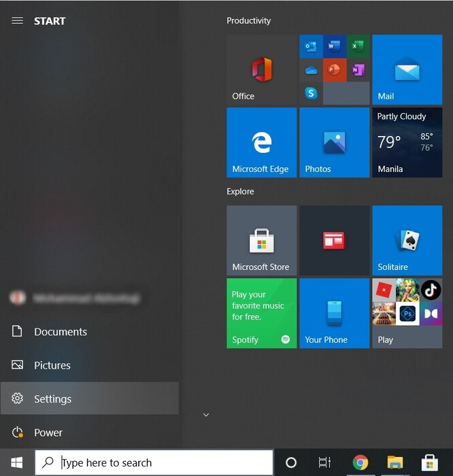Open Word from the Office folder tile
This screenshot has width=453, height=476.
pos(334,46)
